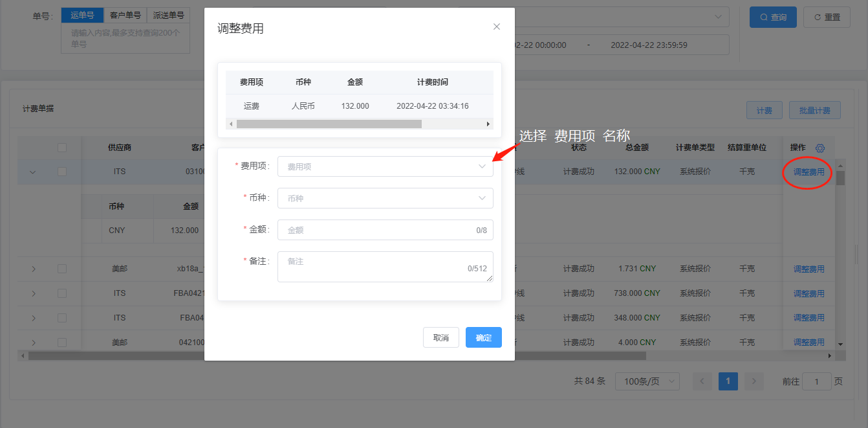Select the 派送单号 tab
Image resolution: width=868 pixels, height=428 pixels.
[168, 15]
